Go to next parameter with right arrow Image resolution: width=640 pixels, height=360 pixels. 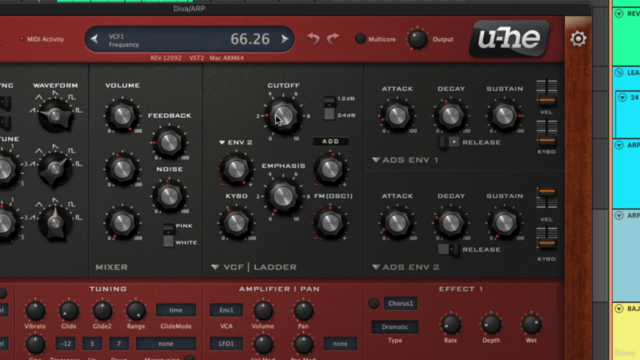click(284, 39)
